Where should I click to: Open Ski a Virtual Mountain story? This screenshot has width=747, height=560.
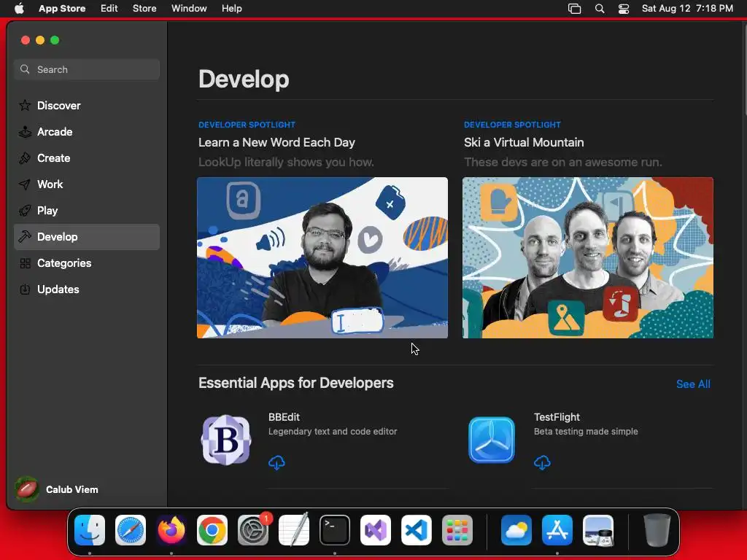tap(524, 142)
